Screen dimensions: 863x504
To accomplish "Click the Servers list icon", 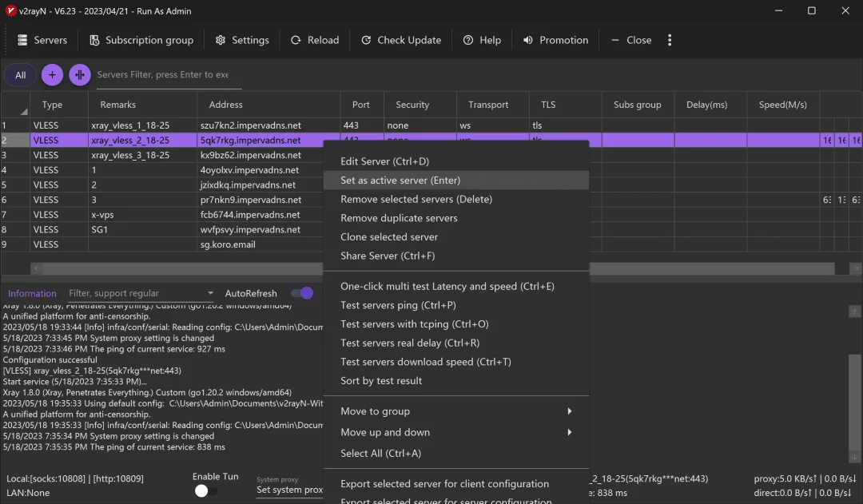I will (22, 40).
